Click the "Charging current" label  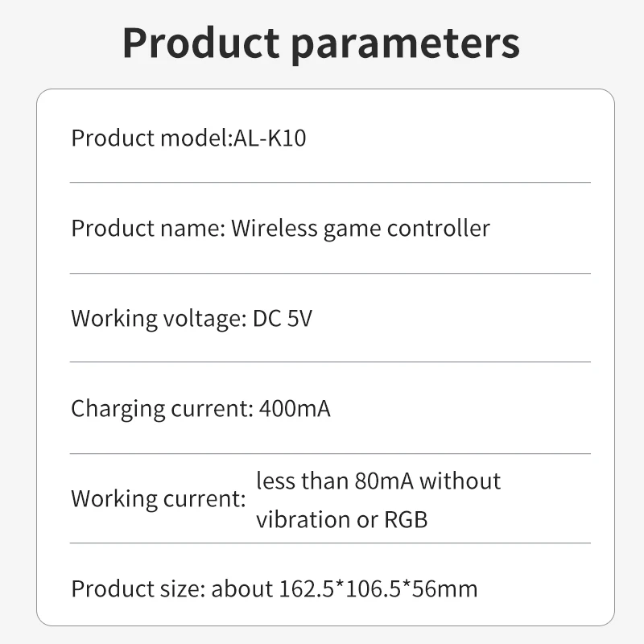[x=162, y=408]
